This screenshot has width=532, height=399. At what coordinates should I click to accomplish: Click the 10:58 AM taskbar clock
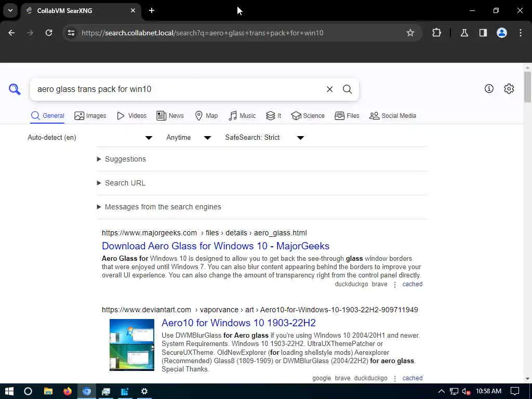[x=488, y=391]
